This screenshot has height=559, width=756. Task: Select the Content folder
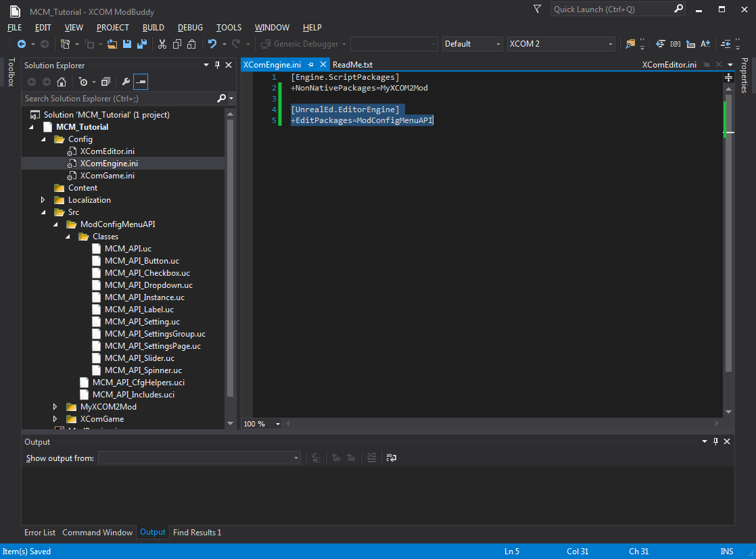point(82,188)
